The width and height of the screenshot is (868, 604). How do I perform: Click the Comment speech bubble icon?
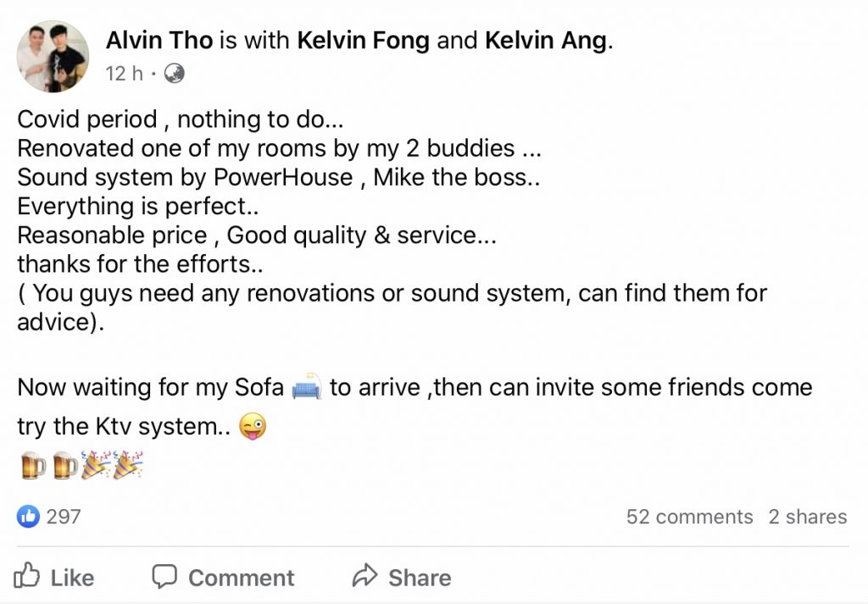164,576
